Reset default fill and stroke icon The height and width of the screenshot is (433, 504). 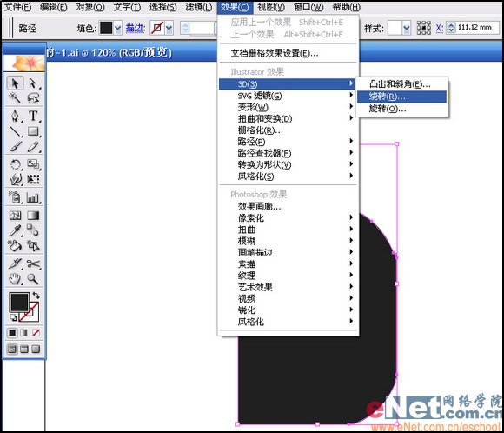(14, 318)
